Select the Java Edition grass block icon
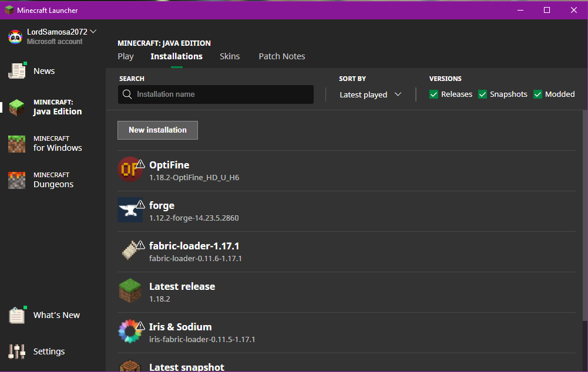The width and height of the screenshot is (588, 372). [x=16, y=107]
